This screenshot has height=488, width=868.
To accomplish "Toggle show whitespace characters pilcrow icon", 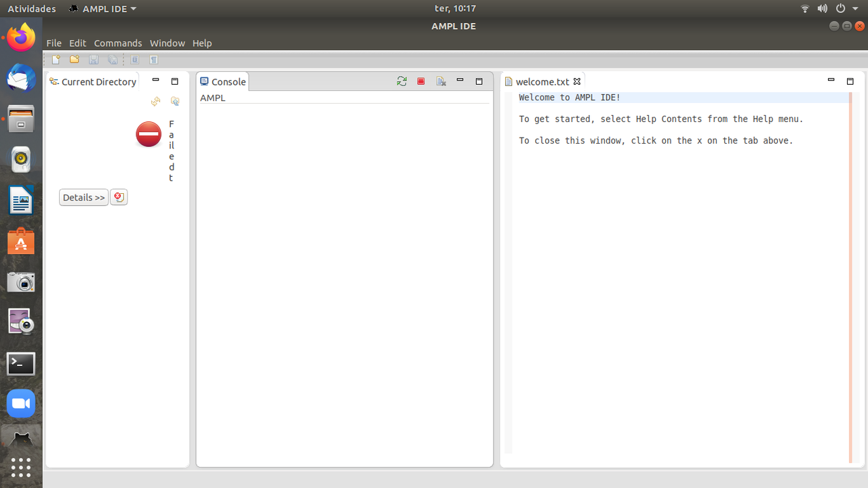I will point(154,60).
